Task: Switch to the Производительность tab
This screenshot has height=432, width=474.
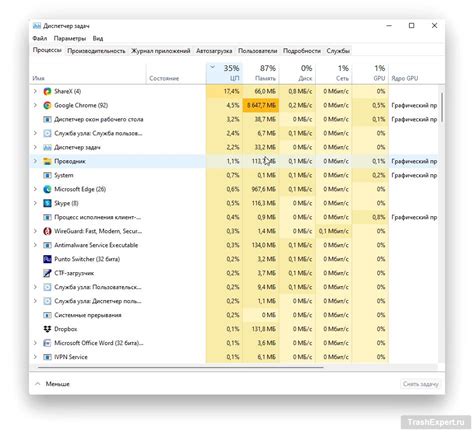Action: pyautogui.click(x=96, y=51)
